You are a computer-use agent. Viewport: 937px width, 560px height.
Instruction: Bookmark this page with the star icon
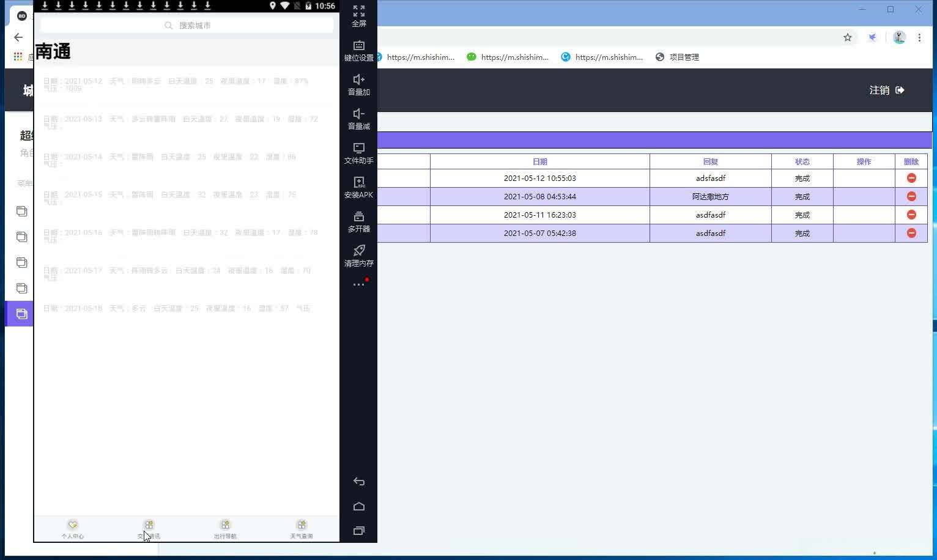848,37
